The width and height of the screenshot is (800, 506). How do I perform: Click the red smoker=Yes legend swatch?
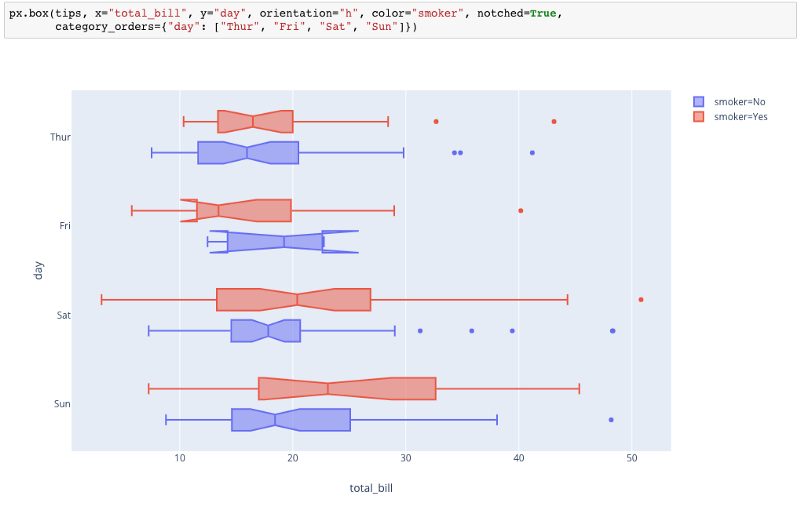click(x=698, y=116)
